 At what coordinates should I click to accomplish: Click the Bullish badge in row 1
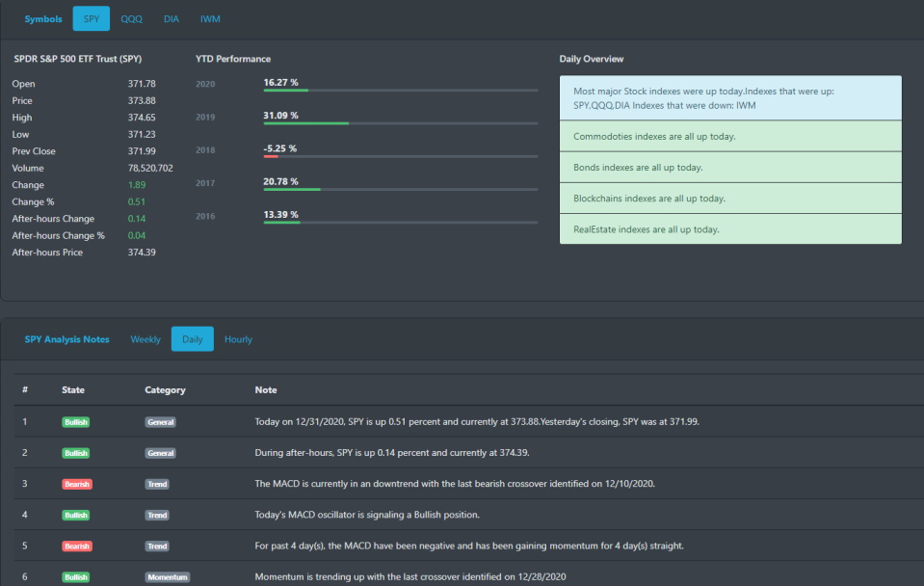pyautogui.click(x=75, y=422)
